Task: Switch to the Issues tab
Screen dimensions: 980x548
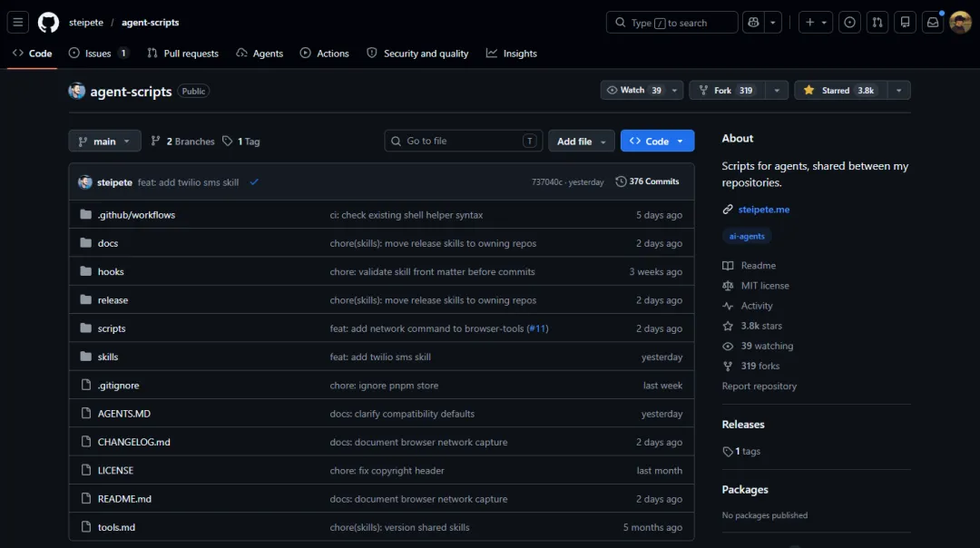Action: click(99, 54)
